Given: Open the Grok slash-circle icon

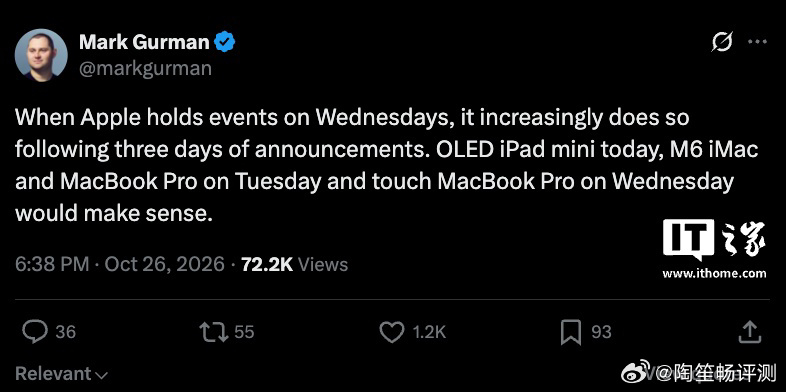Looking at the screenshot, I should click(722, 43).
